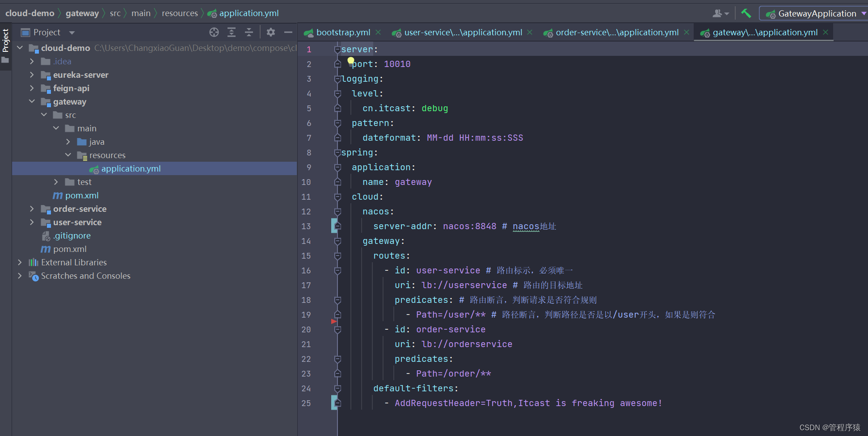Click the resources folder icon
The width and height of the screenshot is (868, 436).
coord(82,155)
